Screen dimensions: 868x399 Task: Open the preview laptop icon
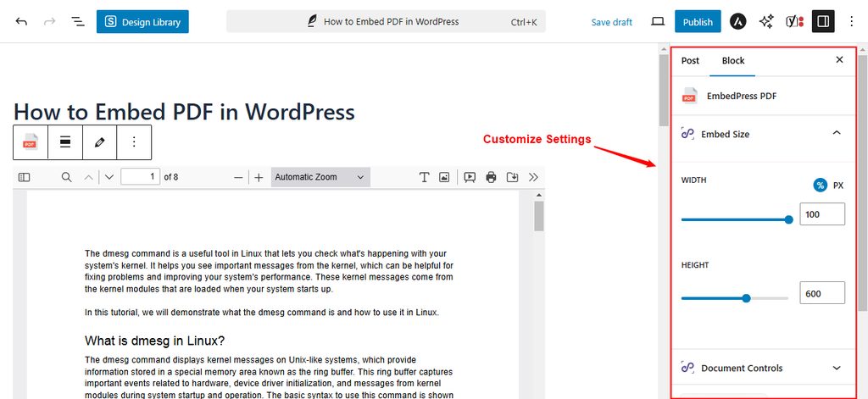pos(658,21)
